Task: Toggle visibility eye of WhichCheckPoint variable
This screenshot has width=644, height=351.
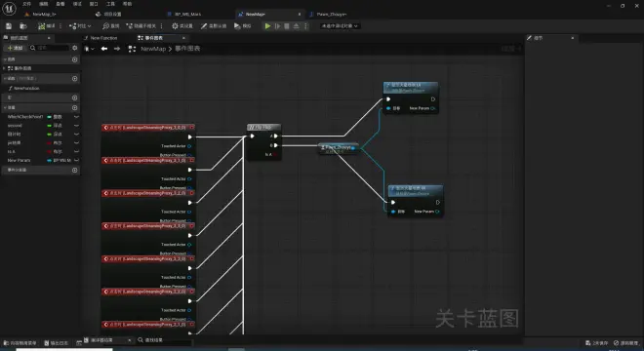Action: (x=76, y=117)
